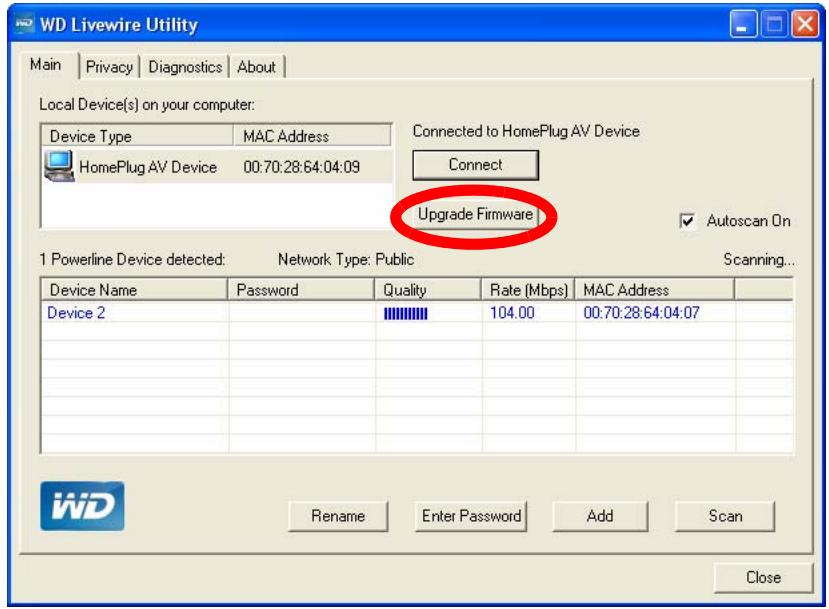The height and width of the screenshot is (609, 829).
Task: Click the Rate (Mbps) column header
Action: (x=528, y=290)
